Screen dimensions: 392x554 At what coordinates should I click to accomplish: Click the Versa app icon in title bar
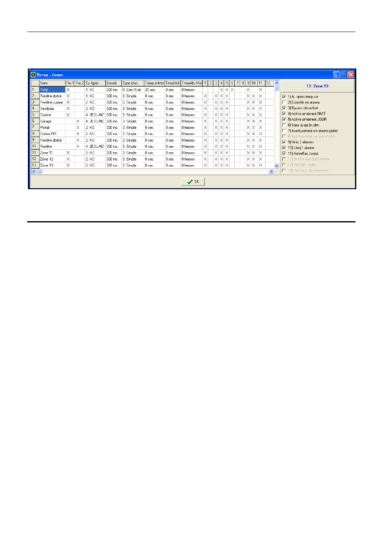(x=33, y=75)
